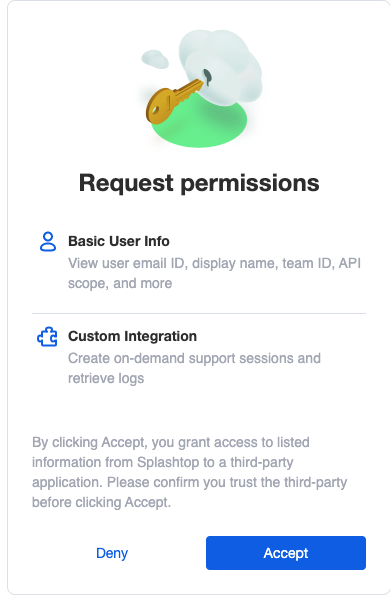Click the retrieve logs text

pos(106,378)
